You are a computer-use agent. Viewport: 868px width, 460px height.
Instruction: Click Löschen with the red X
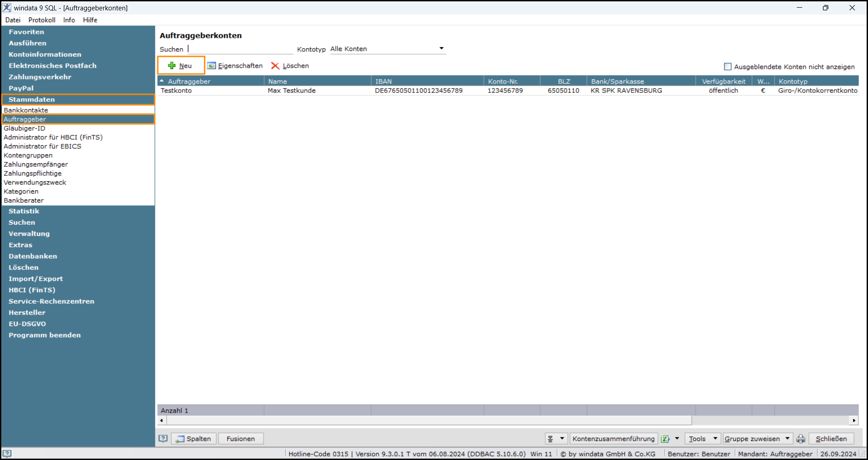point(290,66)
